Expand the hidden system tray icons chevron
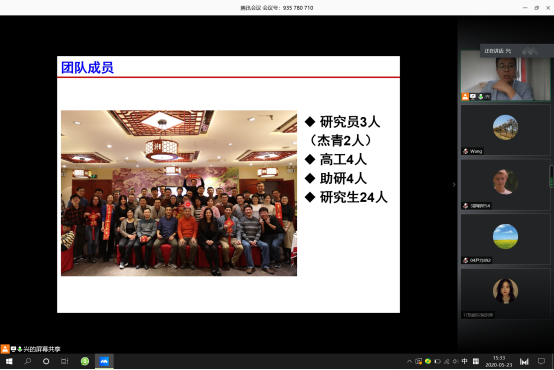The width and height of the screenshot is (554, 370). [x=409, y=361]
